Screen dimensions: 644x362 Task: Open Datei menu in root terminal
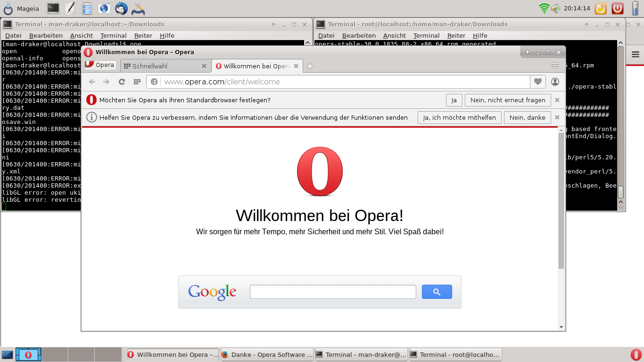[x=326, y=35]
